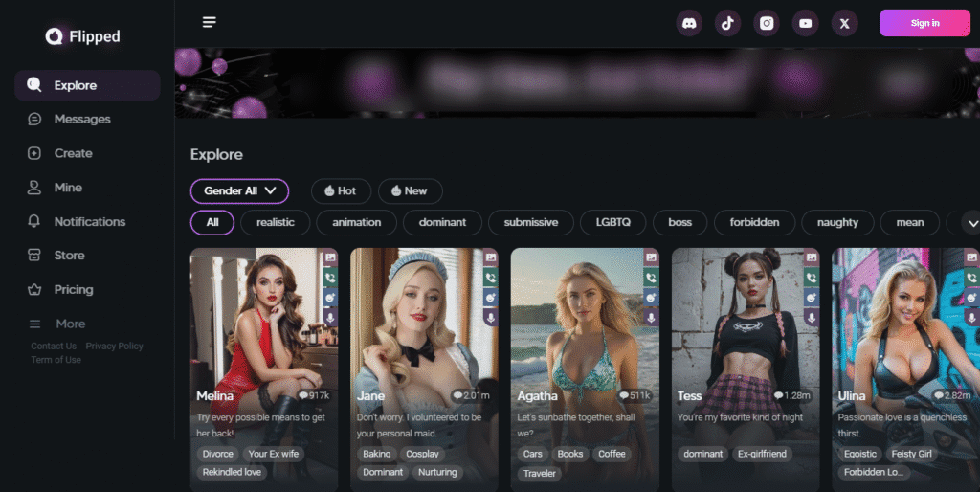
Task: Open Mine in the sidebar
Action: click(55, 188)
